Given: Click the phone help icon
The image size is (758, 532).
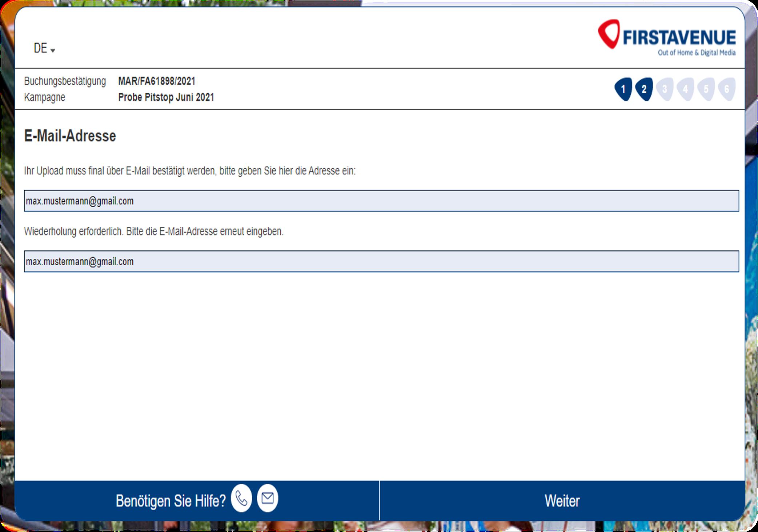Looking at the screenshot, I should click(241, 498).
